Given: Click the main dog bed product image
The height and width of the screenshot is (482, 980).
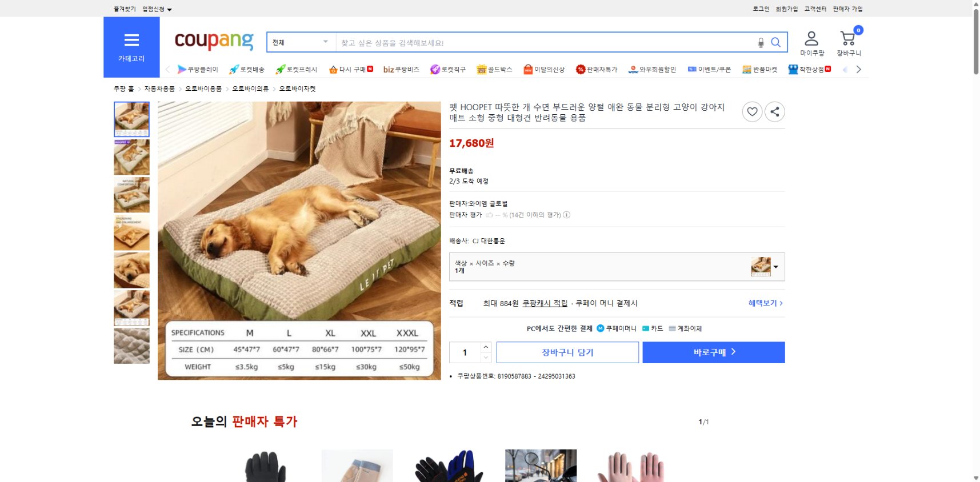Looking at the screenshot, I should pos(299,240).
